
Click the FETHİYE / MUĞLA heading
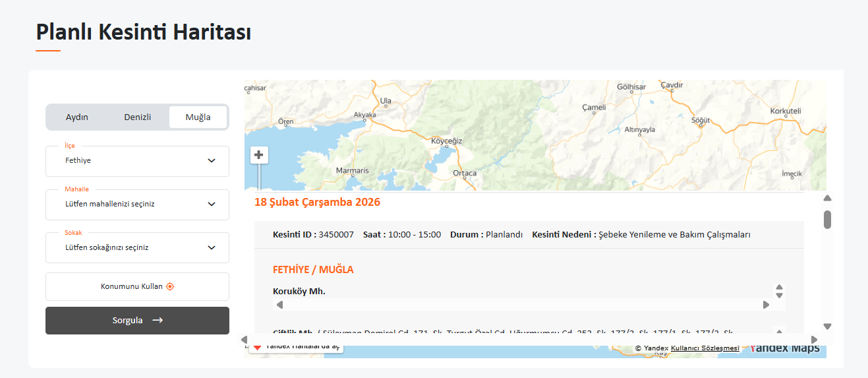(313, 270)
